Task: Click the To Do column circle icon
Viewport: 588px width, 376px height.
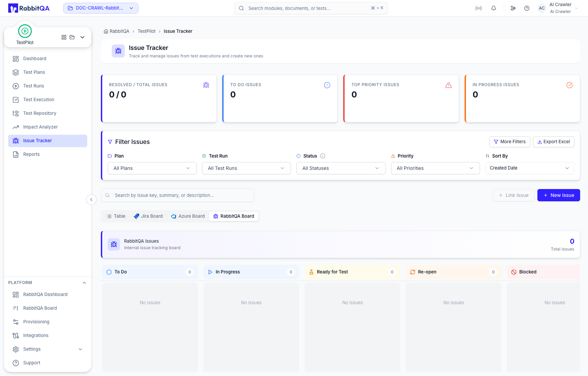Action: click(x=109, y=272)
